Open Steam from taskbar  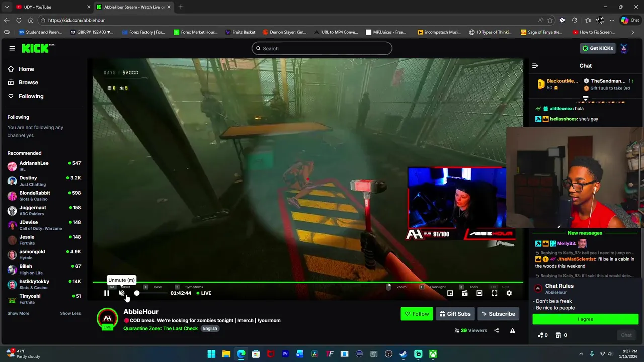pyautogui.click(x=403, y=354)
